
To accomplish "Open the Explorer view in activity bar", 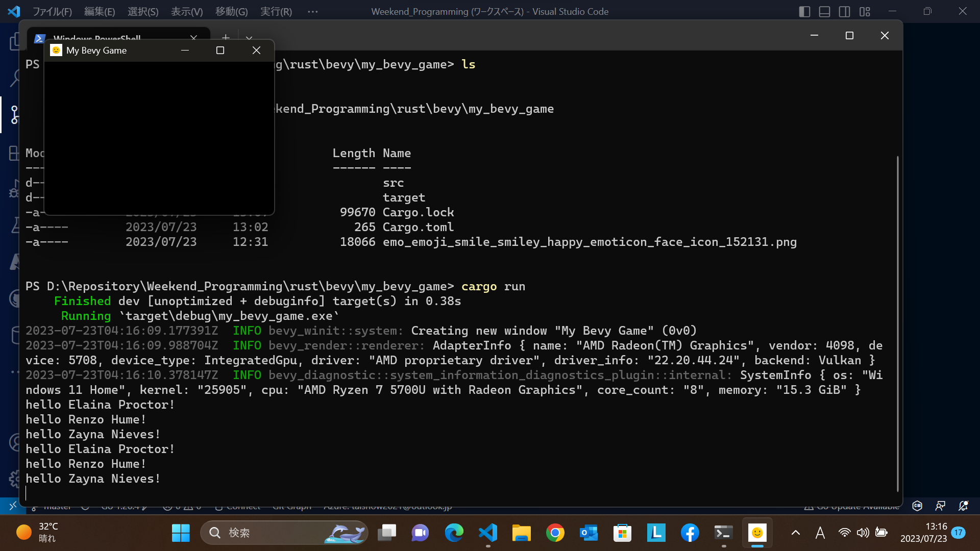I will tap(15, 41).
